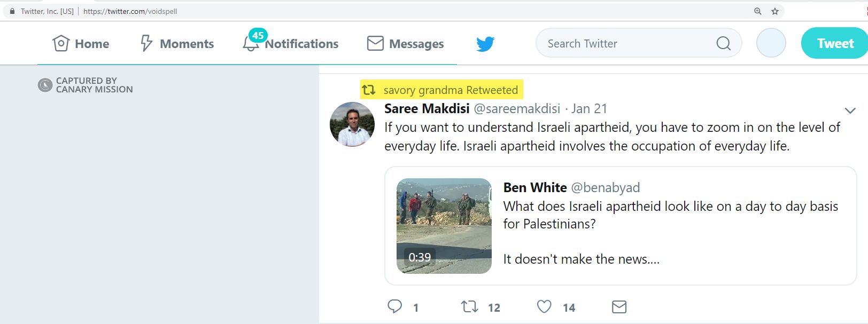Click the Twitter bird logo
The width and height of the screenshot is (868, 324).
[484, 44]
